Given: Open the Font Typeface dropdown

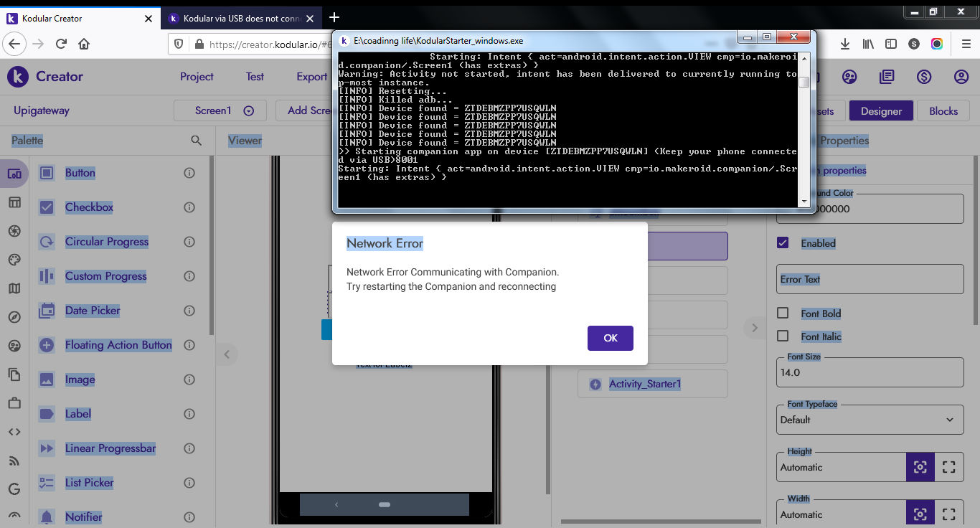Looking at the screenshot, I should coord(870,420).
